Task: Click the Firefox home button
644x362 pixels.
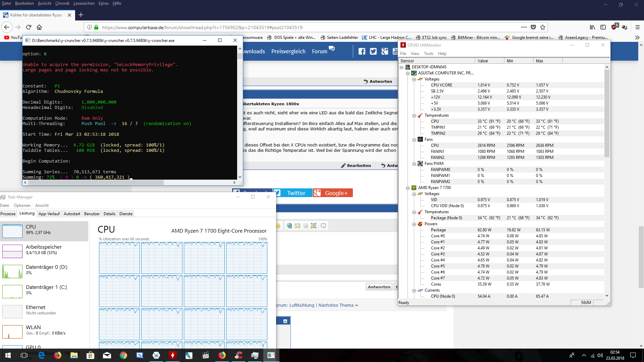Action: (39, 27)
